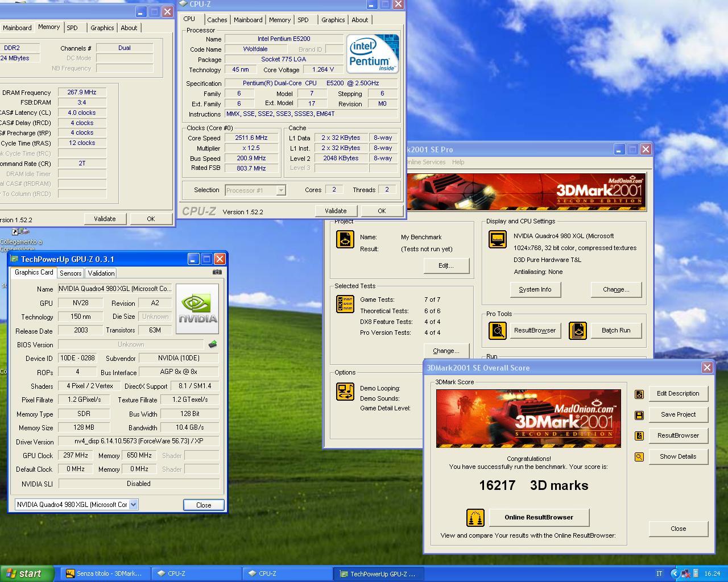Click the NVIDIA logo in GPU-Z
This screenshot has width=728, height=582.
[198, 309]
